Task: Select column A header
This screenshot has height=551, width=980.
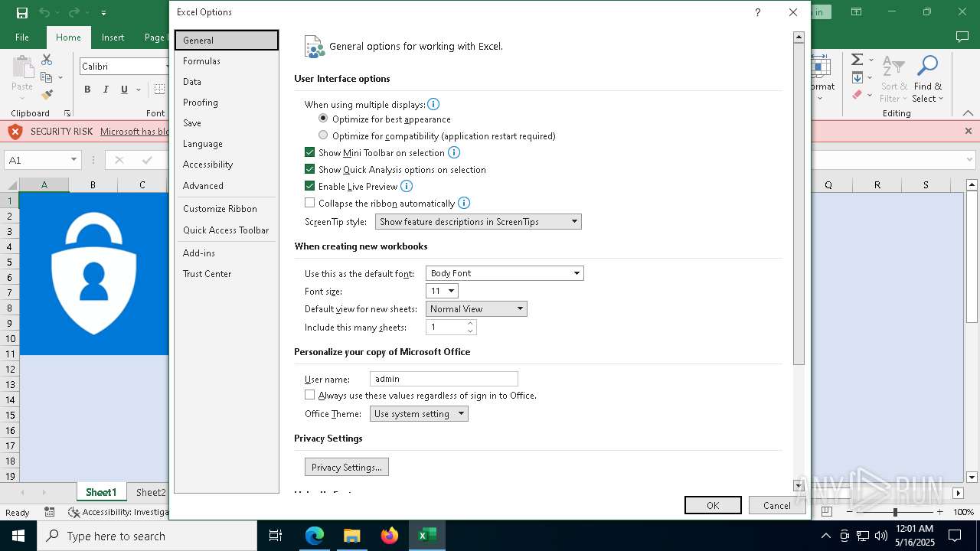Action: [x=44, y=184]
